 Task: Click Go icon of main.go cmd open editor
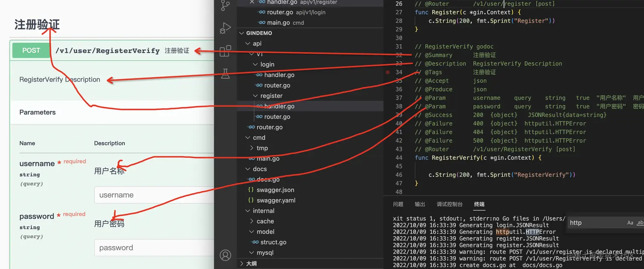[262, 23]
